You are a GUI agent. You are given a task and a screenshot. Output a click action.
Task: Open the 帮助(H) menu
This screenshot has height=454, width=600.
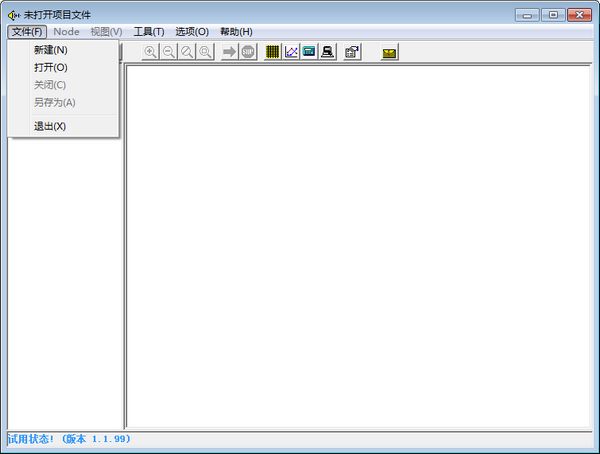(x=236, y=32)
